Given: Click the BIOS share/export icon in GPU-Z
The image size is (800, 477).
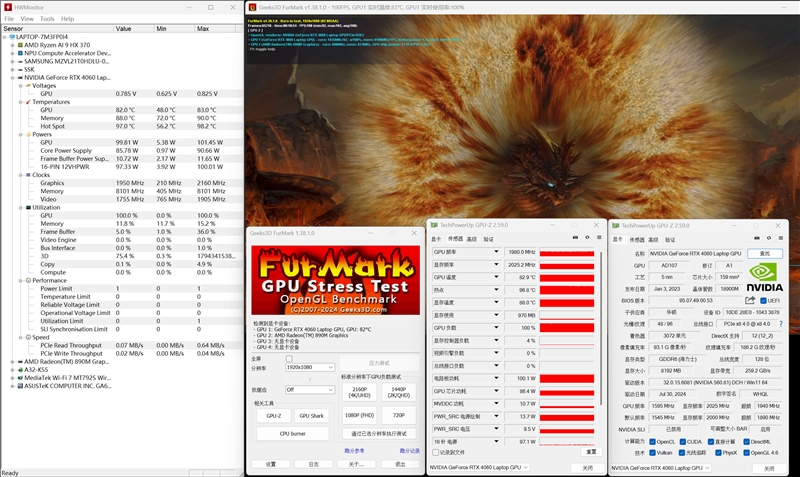Looking at the screenshot, I should 749,300.
